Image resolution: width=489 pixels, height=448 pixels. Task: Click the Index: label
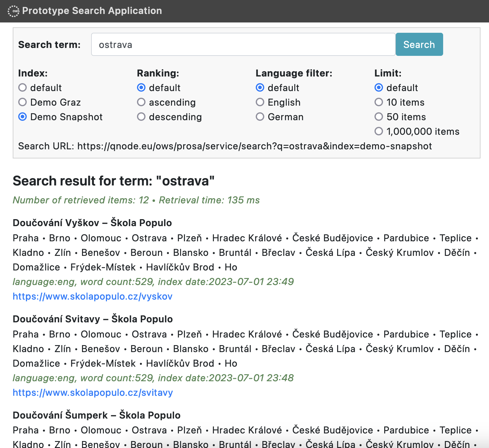pyautogui.click(x=33, y=73)
